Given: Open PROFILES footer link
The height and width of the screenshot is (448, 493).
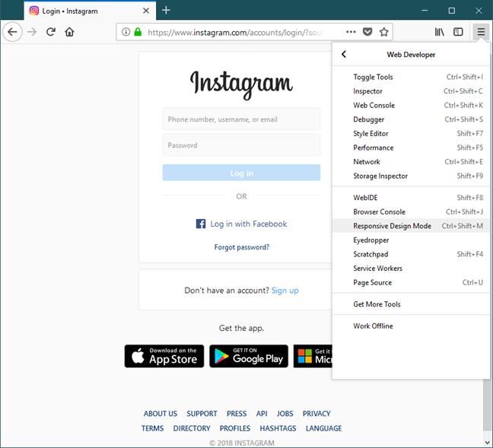Looking at the screenshot, I should coord(235,428).
